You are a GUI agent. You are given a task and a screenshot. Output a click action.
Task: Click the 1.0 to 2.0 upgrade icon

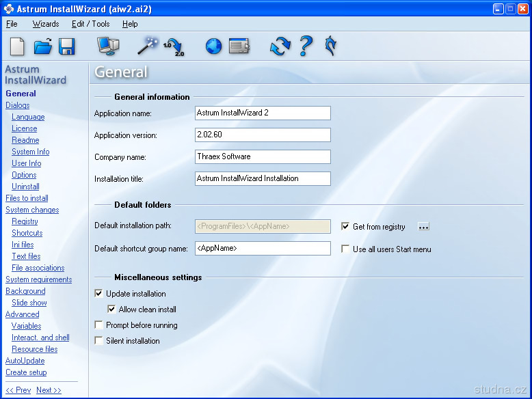click(x=174, y=47)
